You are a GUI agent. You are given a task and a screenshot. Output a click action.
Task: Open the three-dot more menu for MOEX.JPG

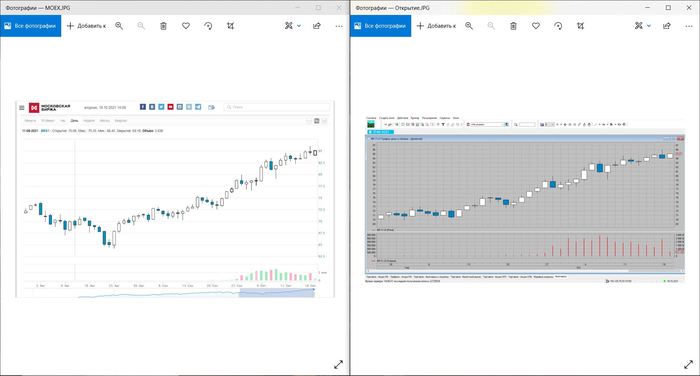click(x=339, y=26)
